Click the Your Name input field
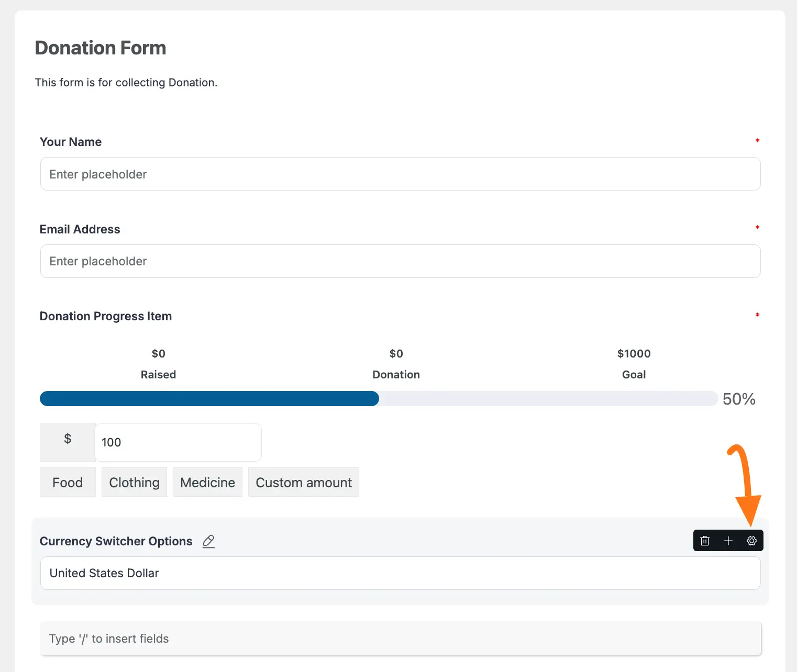Viewport: 797px width, 672px height. pos(400,174)
